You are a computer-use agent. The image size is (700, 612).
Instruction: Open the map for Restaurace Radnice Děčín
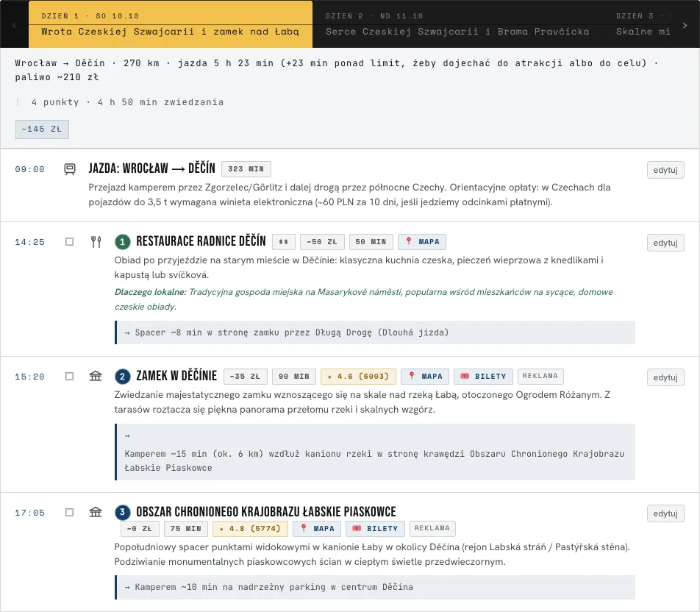(422, 242)
